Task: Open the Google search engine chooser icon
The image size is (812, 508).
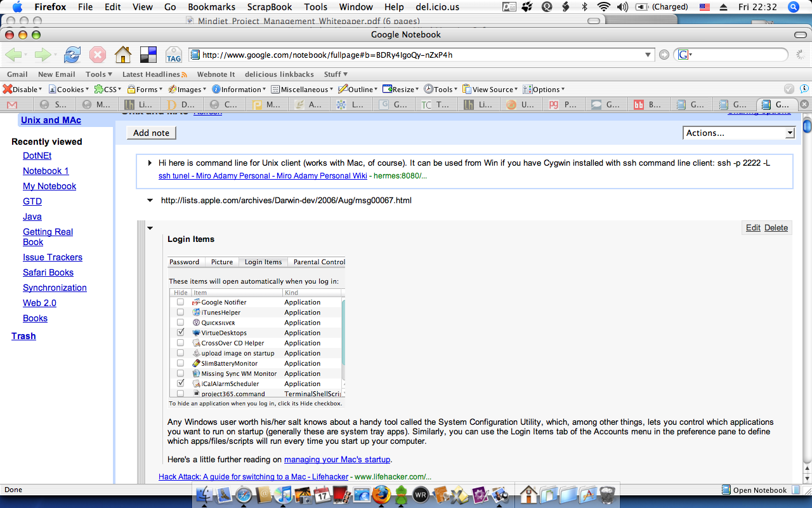Action: (684, 55)
